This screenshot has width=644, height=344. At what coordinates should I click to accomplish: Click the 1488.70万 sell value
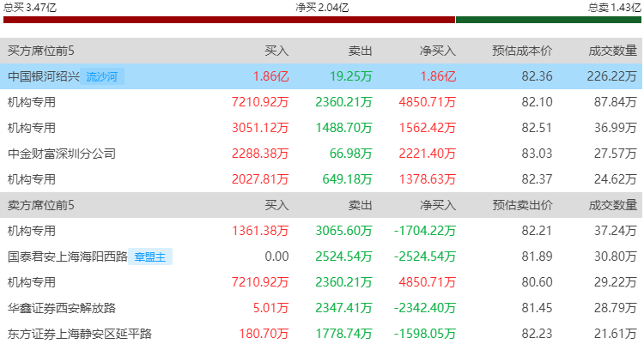pos(343,128)
